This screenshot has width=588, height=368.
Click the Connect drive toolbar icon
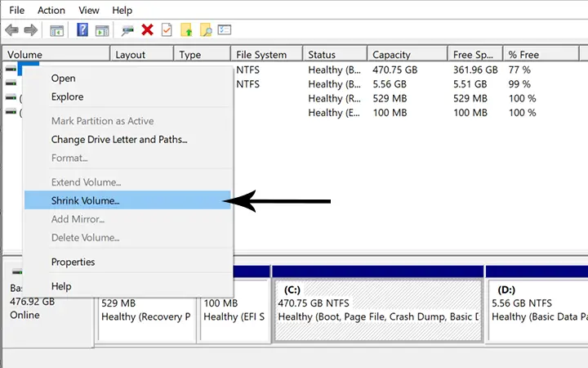click(127, 30)
